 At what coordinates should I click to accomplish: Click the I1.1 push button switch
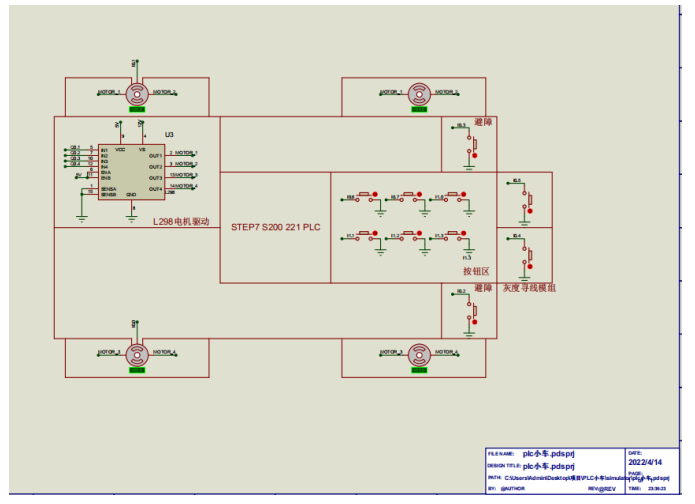tap(366, 236)
